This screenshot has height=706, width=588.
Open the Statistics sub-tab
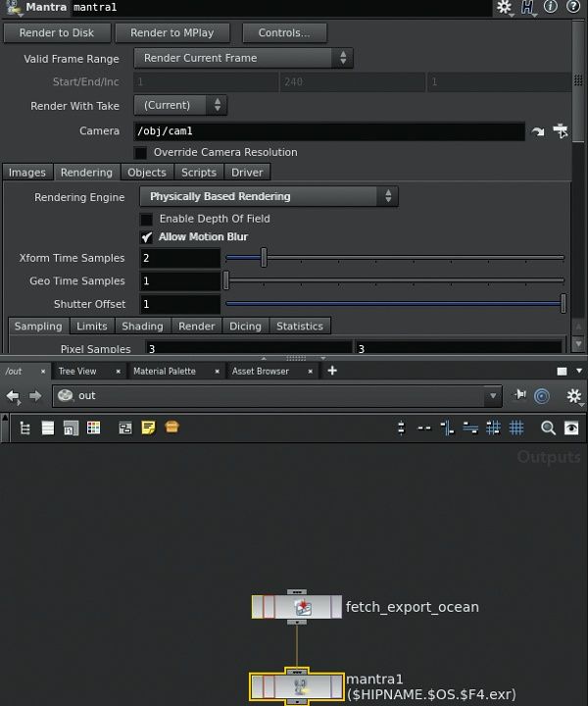[x=300, y=326]
